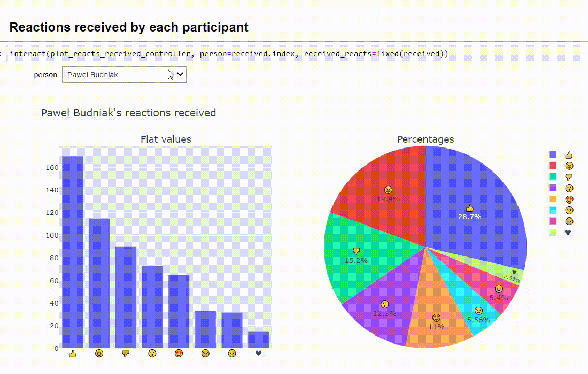Screen dimensions: 588x374
Task: Select the tallest bar in Flat values chart
Action: [x=72, y=251]
